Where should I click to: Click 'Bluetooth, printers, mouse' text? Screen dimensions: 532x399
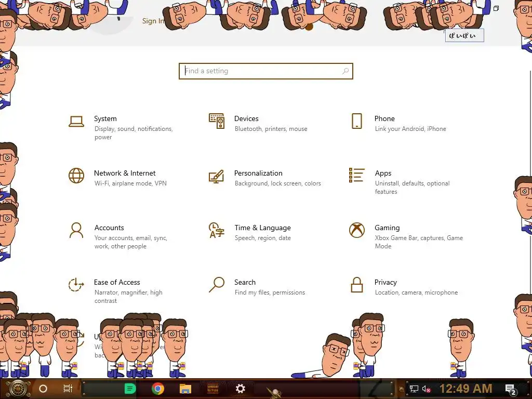tap(271, 129)
